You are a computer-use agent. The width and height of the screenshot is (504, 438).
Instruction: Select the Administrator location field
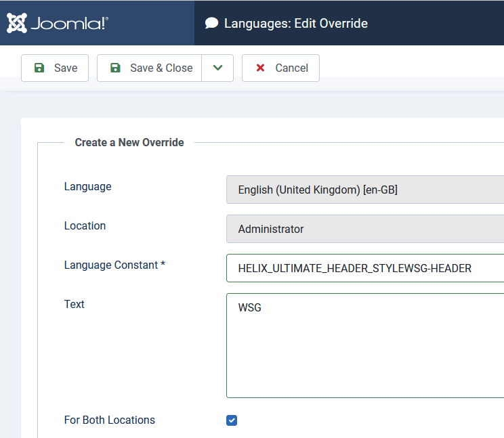366,229
